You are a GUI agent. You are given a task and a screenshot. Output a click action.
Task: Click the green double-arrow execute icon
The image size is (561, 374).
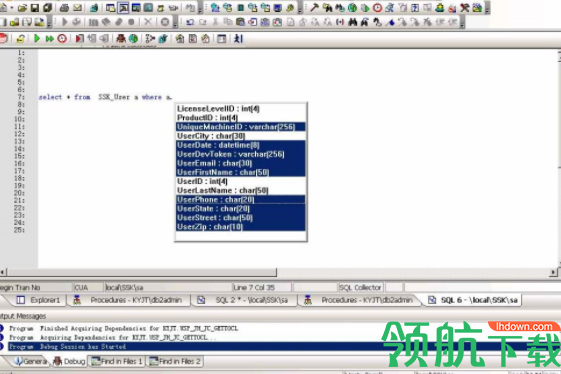[49, 38]
